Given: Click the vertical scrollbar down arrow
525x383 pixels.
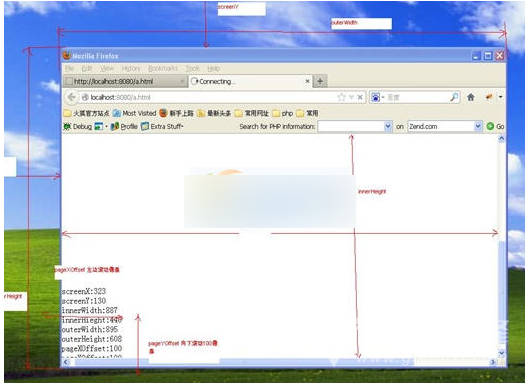Looking at the screenshot, I should pyautogui.click(x=501, y=353).
